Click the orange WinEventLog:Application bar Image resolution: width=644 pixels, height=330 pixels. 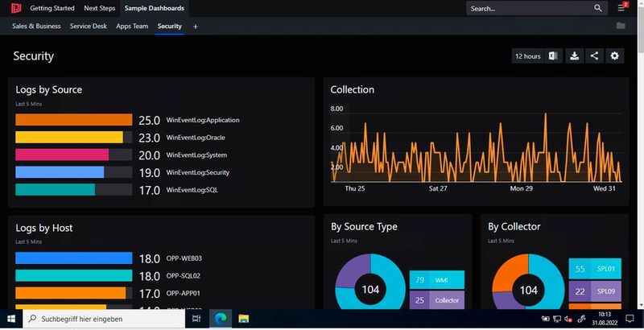pos(73,120)
